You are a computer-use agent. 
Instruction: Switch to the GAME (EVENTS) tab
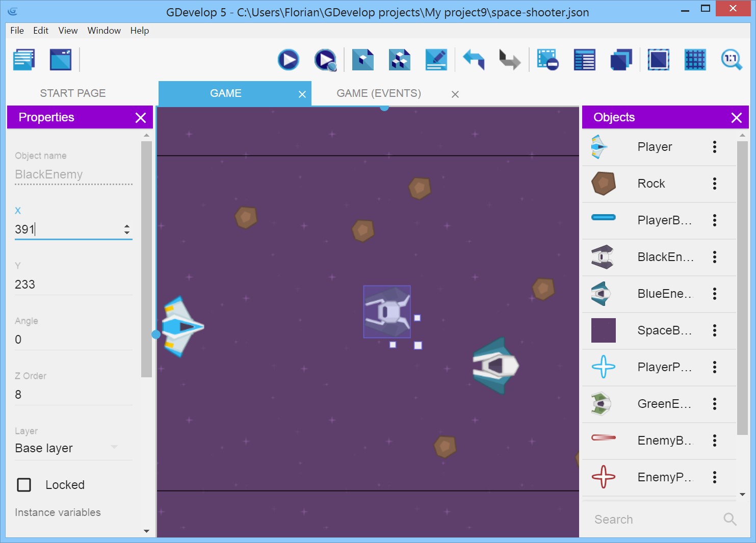pyautogui.click(x=379, y=93)
